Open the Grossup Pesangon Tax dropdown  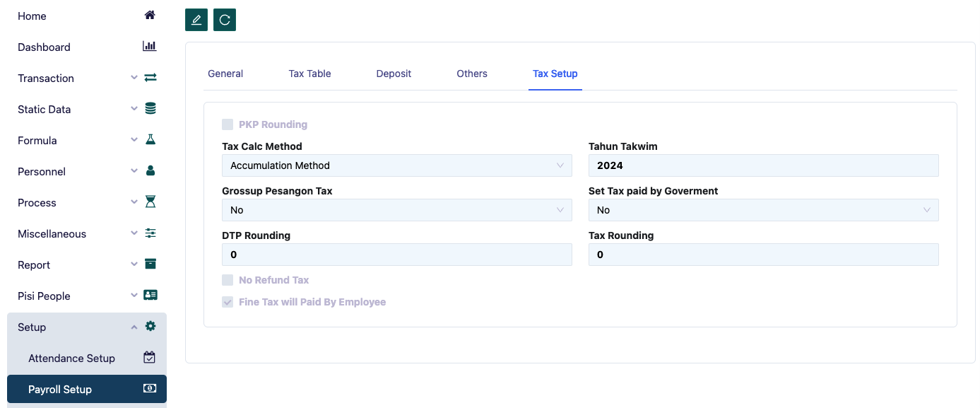[396, 210]
